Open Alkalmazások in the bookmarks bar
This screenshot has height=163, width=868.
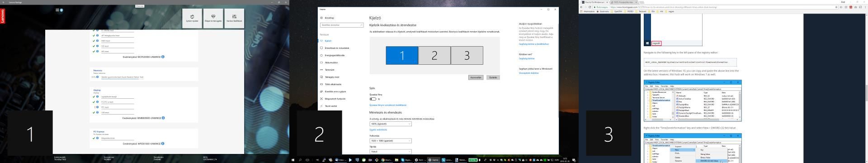[588, 11]
